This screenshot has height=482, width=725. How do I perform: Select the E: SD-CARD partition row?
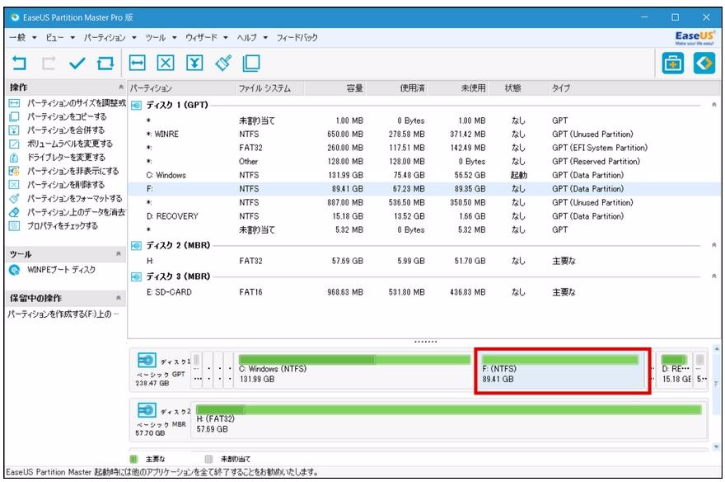pos(424,292)
